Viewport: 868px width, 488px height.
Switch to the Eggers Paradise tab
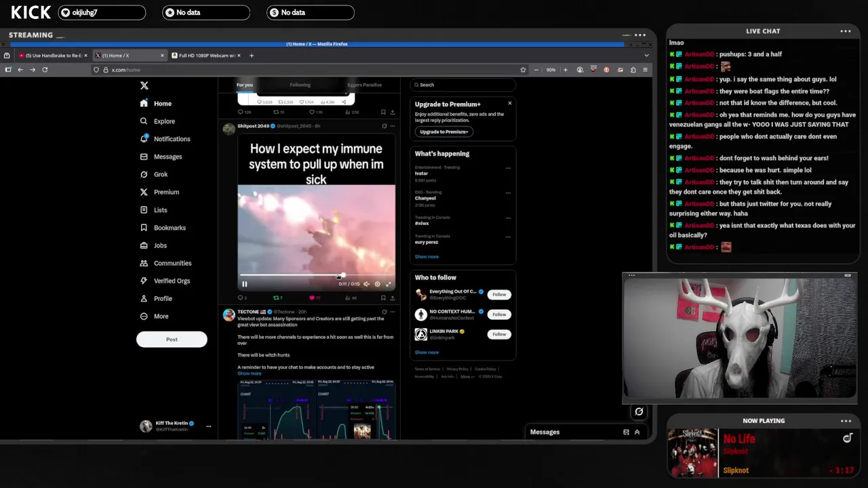coord(364,85)
